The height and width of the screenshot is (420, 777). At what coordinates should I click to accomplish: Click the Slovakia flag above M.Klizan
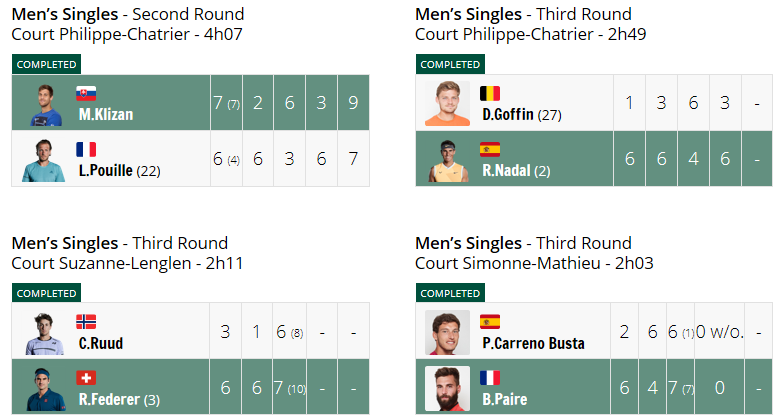86,93
